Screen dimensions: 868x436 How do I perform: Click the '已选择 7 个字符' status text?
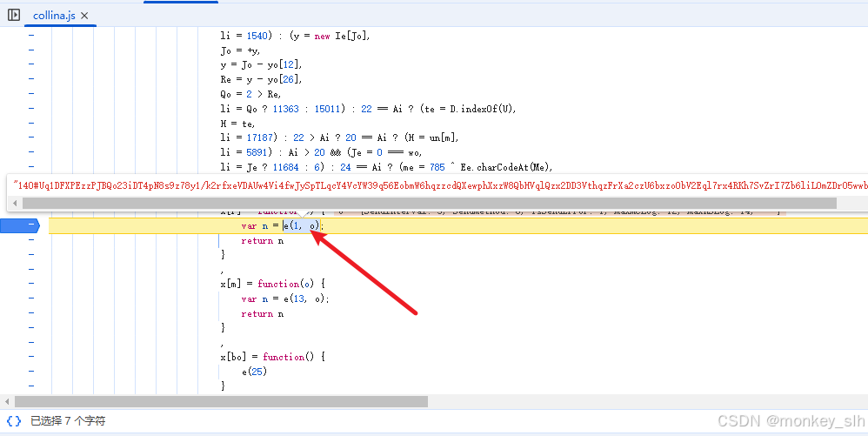[x=68, y=421]
